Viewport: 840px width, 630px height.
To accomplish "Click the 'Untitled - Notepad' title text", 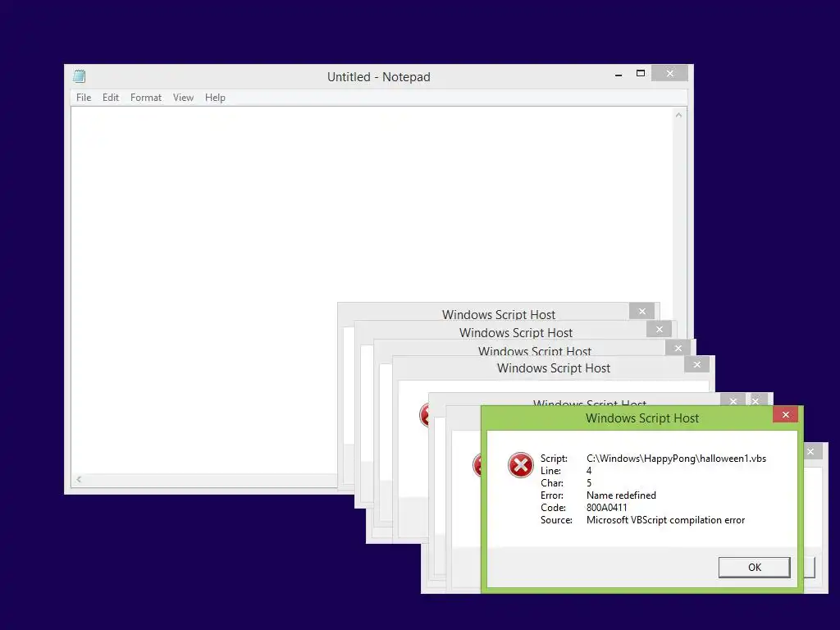I will click(x=379, y=77).
